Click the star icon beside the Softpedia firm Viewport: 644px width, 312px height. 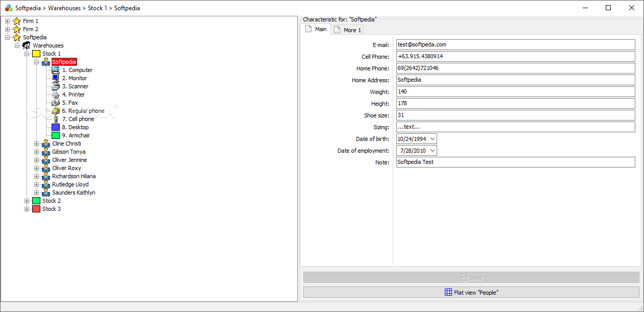click(17, 37)
